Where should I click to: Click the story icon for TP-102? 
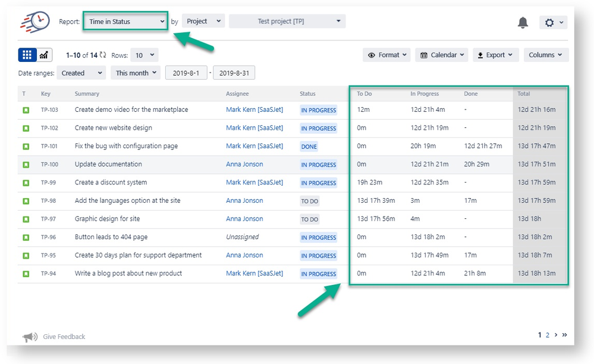coord(26,128)
